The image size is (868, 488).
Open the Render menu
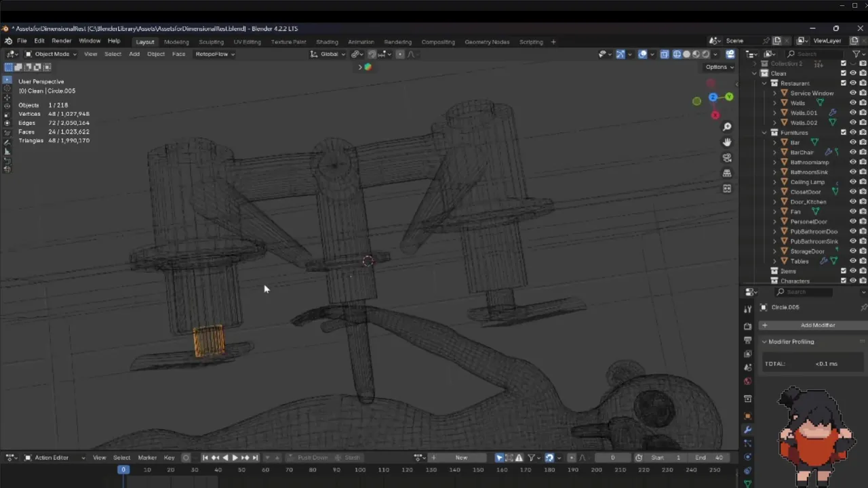(61, 41)
